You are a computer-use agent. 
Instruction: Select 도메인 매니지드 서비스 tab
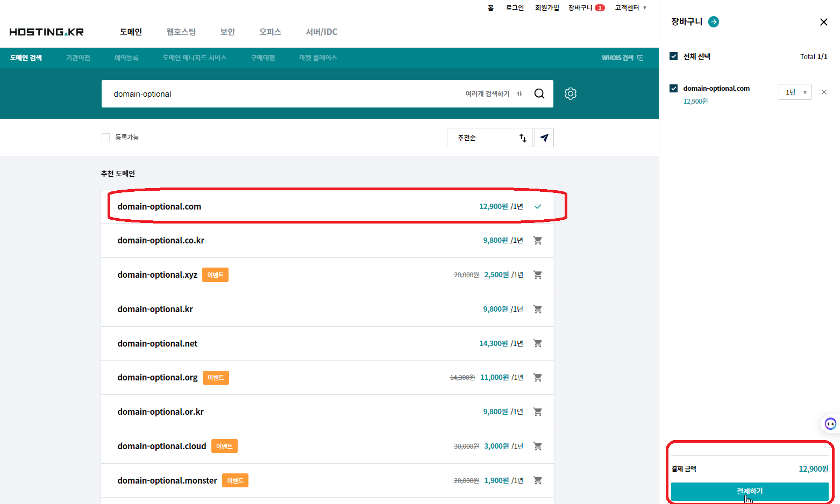pos(195,57)
